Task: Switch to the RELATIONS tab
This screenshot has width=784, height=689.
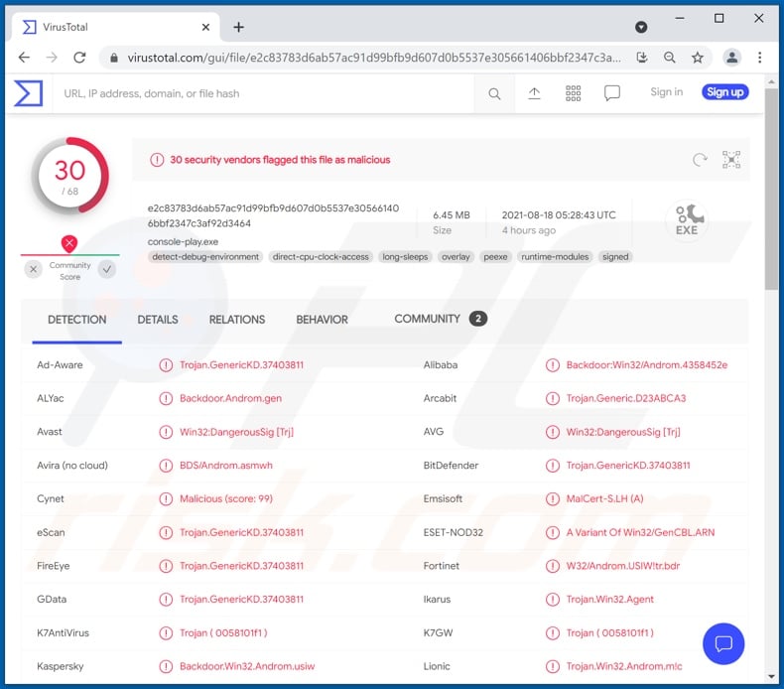Action: click(237, 320)
